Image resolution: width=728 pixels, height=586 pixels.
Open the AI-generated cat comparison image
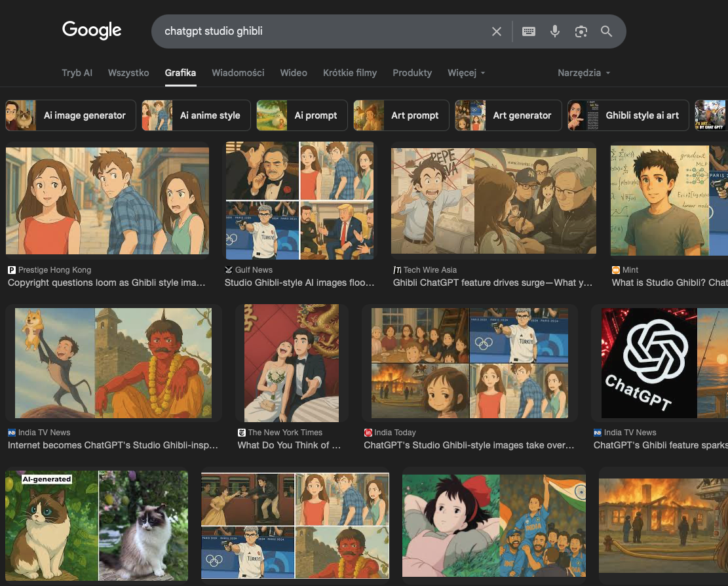pos(96,526)
